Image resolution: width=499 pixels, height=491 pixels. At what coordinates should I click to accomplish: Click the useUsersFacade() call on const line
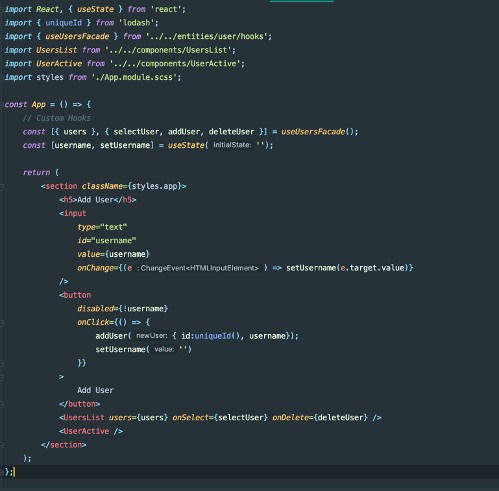pyautogui.click(x=319, y=132)
